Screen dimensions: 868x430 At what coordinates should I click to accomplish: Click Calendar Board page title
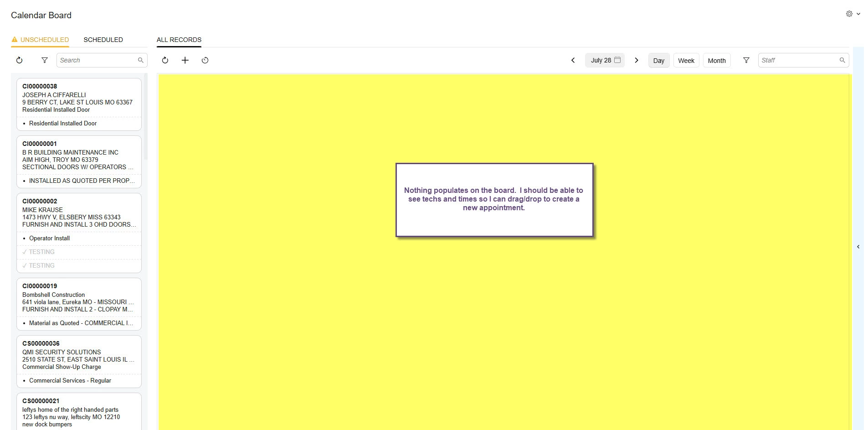coord(41,15)
